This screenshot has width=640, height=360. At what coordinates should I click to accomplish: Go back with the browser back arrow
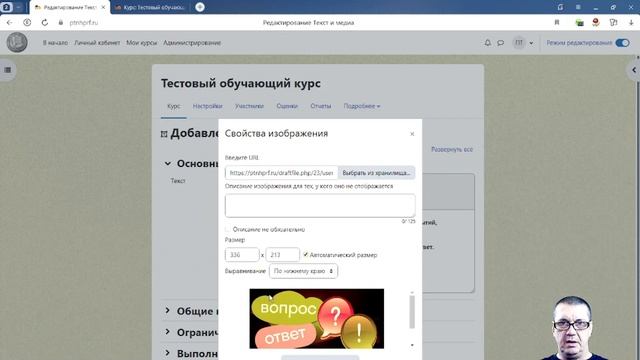tap(9, 22)
